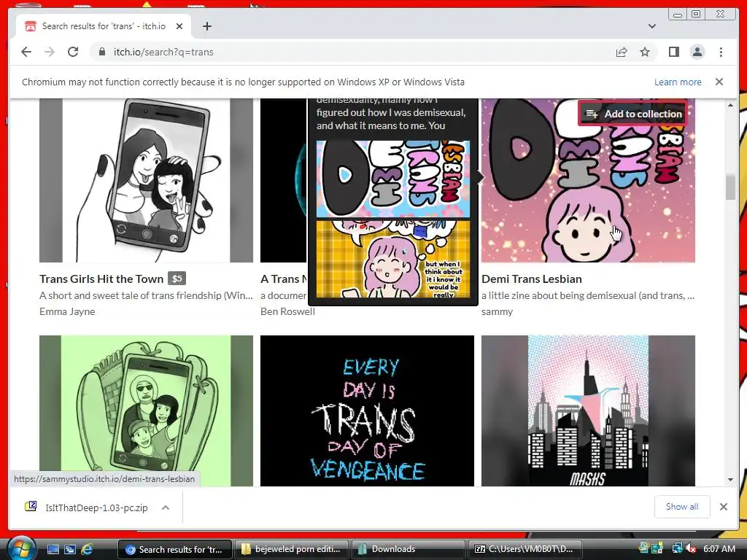Open the Trans Girls Hit the Town thumbnail
The width and height of the screenshot is (747, 560).
[146, 181]
